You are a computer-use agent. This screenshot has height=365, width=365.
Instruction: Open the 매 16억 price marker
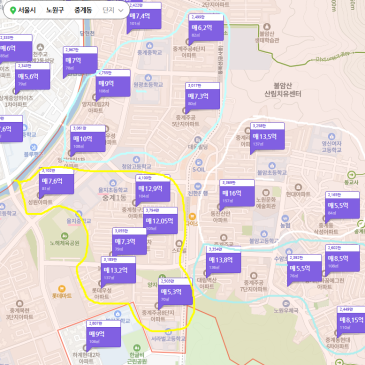point(237,194)
